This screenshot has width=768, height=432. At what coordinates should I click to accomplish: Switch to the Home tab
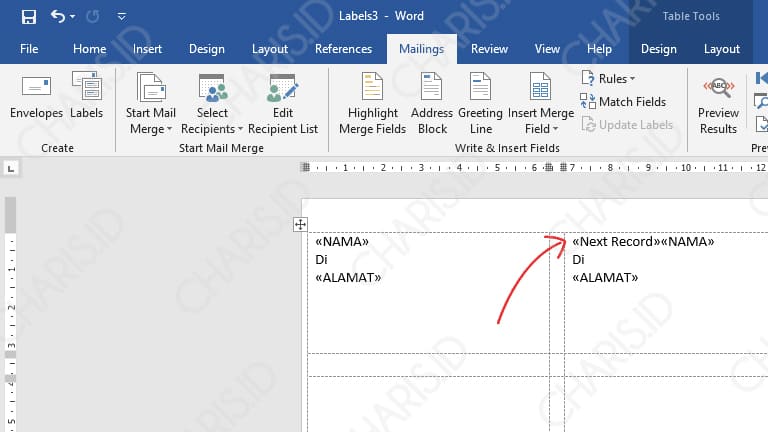coord(90,49)
